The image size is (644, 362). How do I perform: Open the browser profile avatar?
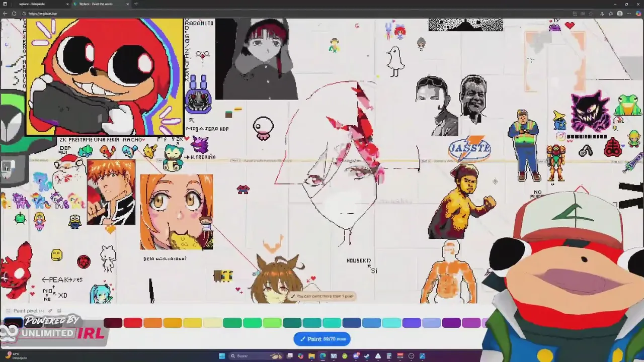tap(620, 14)
